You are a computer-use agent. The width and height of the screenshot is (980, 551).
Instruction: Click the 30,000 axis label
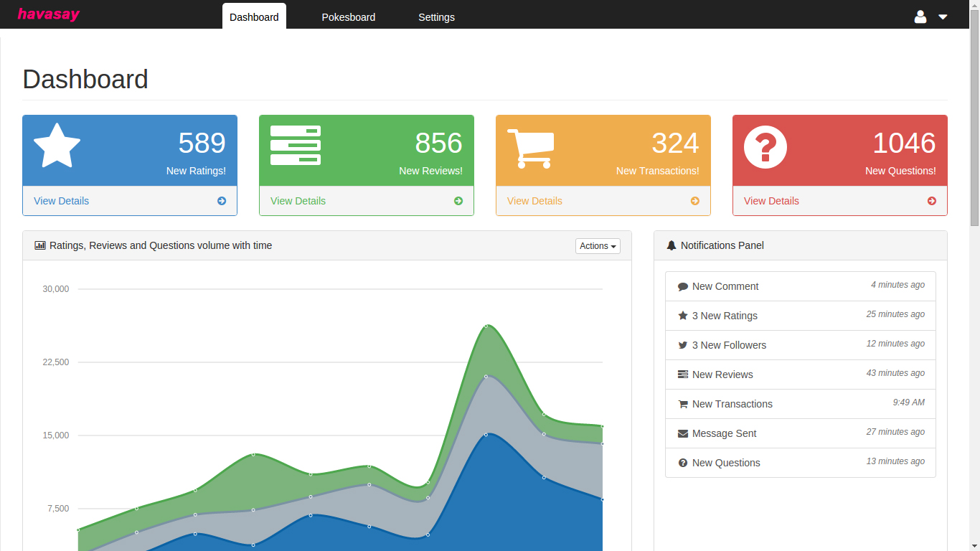click(x=56, y=289)
